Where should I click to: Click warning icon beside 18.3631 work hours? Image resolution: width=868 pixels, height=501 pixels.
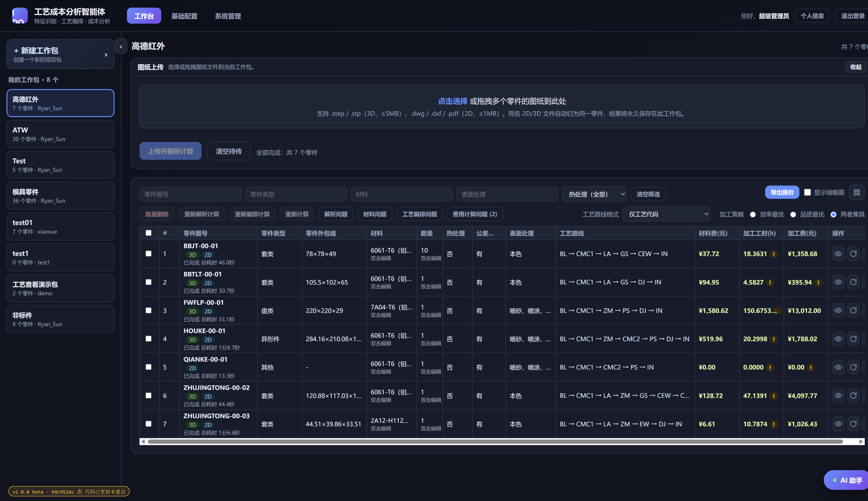[x=773, y=254]
